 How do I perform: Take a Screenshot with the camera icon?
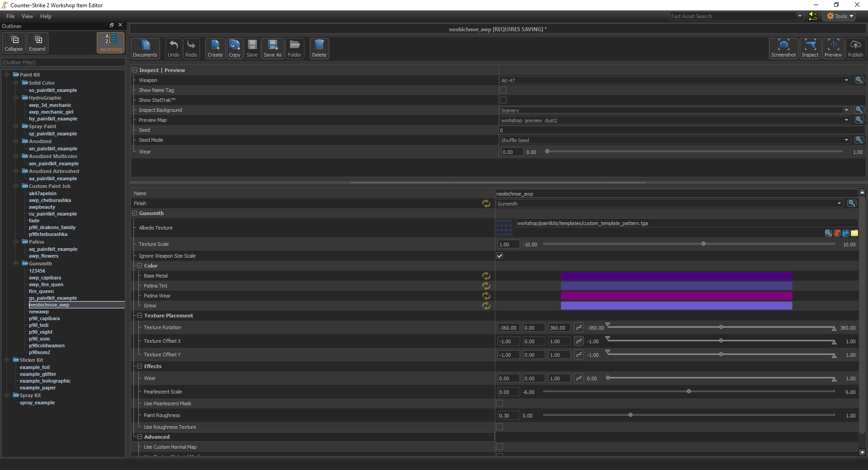click(783, 48)
